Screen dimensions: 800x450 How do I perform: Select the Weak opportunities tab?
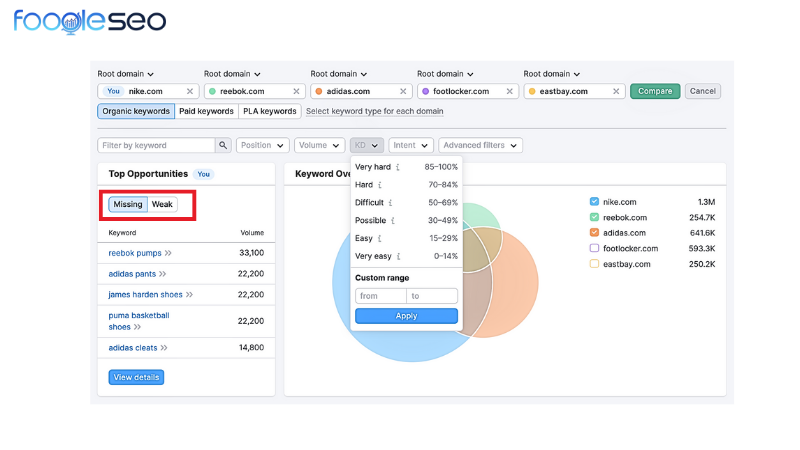click(162, 204)
